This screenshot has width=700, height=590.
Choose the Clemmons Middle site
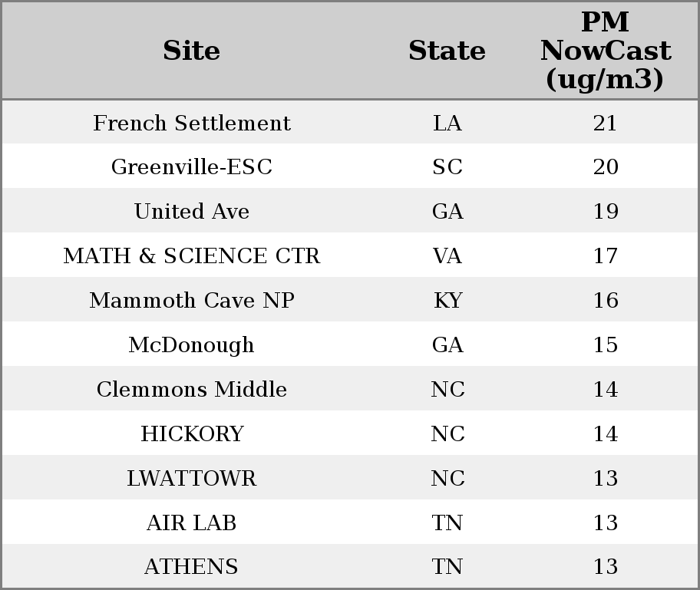click(x=192, y=389)
